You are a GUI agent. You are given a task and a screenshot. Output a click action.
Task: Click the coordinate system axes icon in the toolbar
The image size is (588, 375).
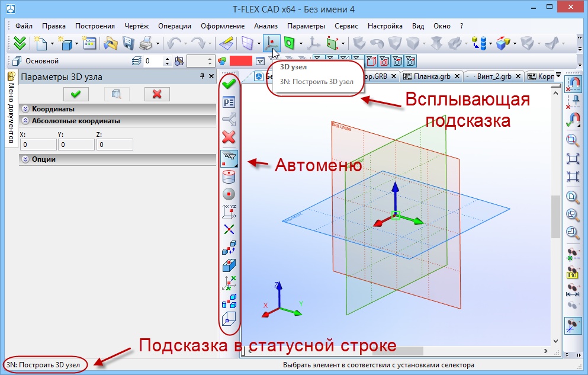coord(313,43)
